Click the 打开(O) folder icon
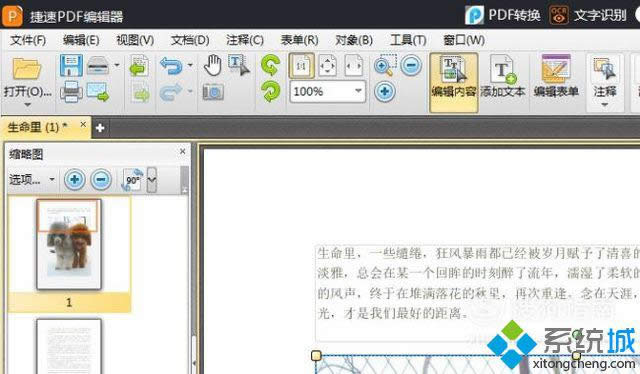640x374 pixels. pos(27,69)
